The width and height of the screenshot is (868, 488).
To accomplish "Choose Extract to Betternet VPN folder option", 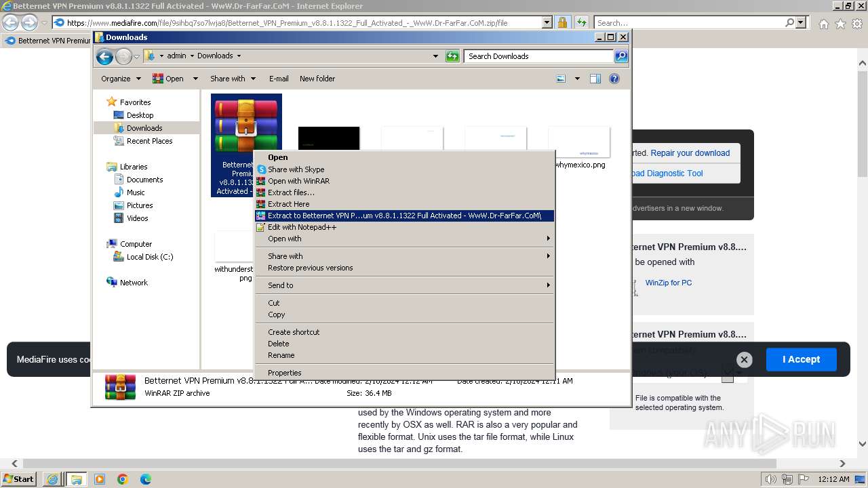I will [404, 216].
